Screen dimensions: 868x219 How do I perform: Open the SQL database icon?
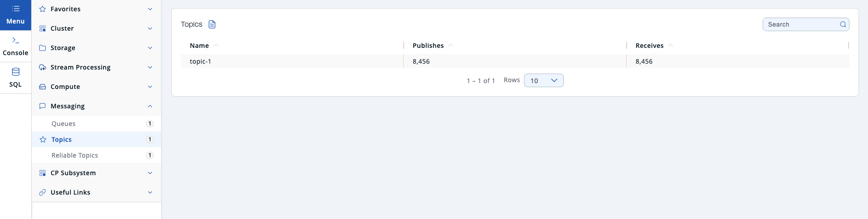(15, 72)
